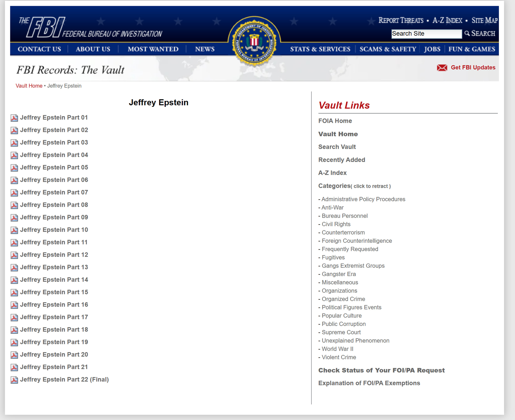Click the search magnifying glass icon
515x420 pixels.
pos(467,33)
